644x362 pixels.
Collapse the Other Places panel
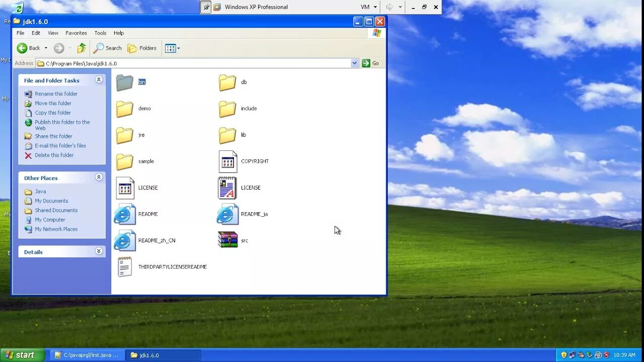pos(99,177)
